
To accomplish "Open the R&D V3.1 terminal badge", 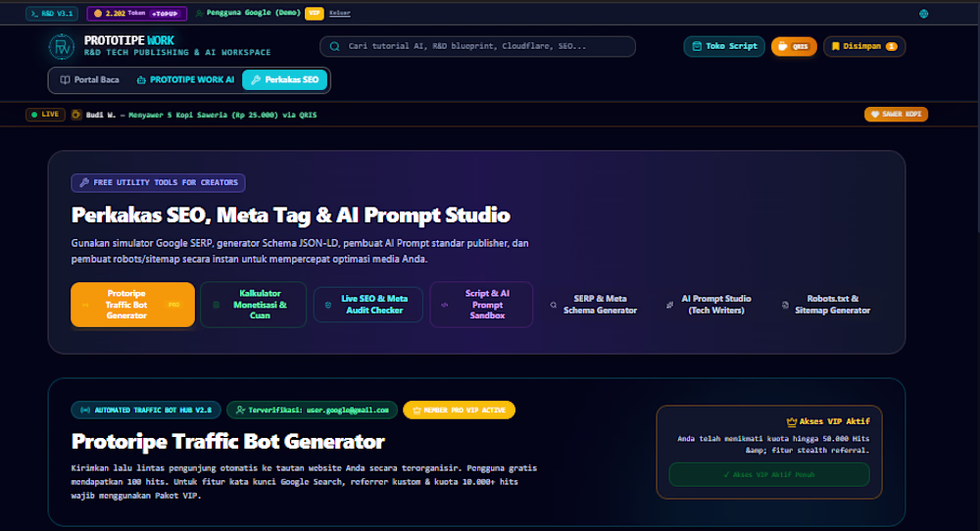I will coord(52,13).
